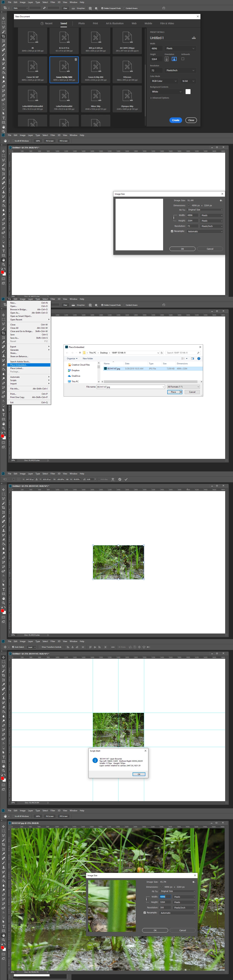Click crop settings gear icon above New Document dialog
The width and height of the screenshot is (233, 980).
(96, 8)
